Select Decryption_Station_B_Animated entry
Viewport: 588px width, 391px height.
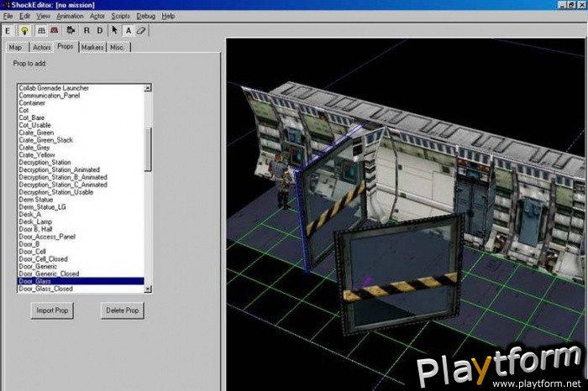[81, 177]
